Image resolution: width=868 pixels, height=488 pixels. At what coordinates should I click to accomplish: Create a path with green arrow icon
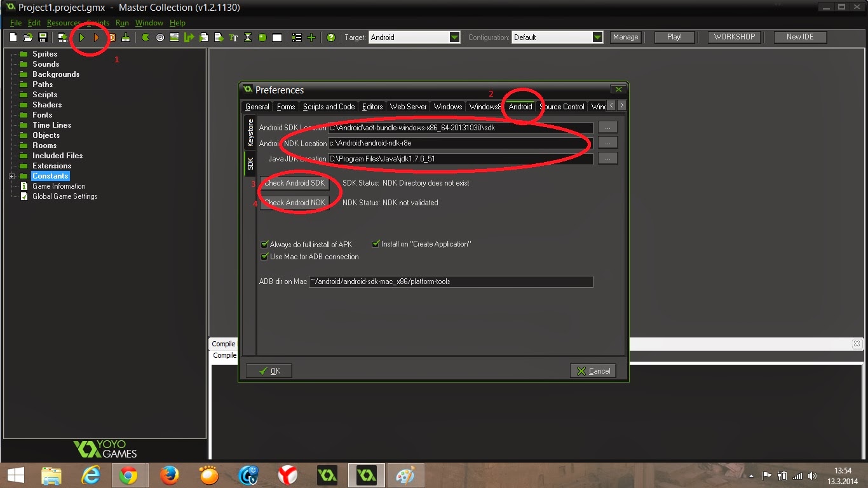(x=189, y=37)
